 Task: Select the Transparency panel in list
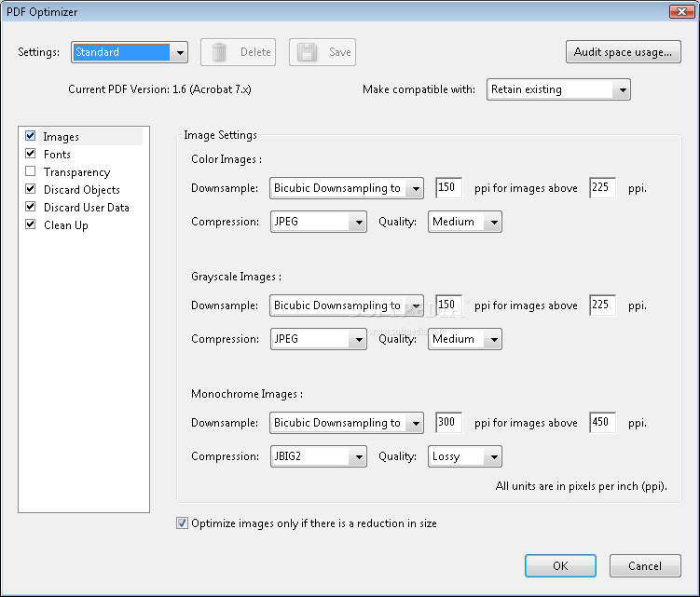(x=76, y=172)
